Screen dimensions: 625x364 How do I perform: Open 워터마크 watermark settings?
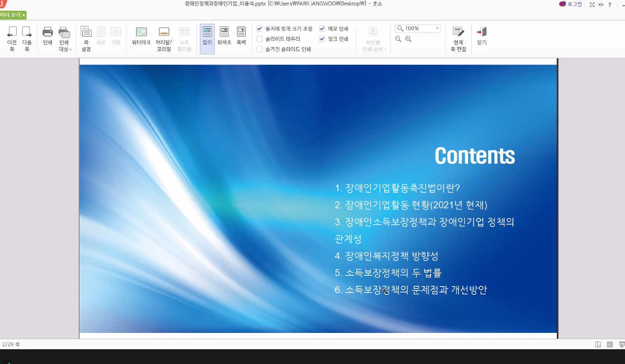pos(141,36)
